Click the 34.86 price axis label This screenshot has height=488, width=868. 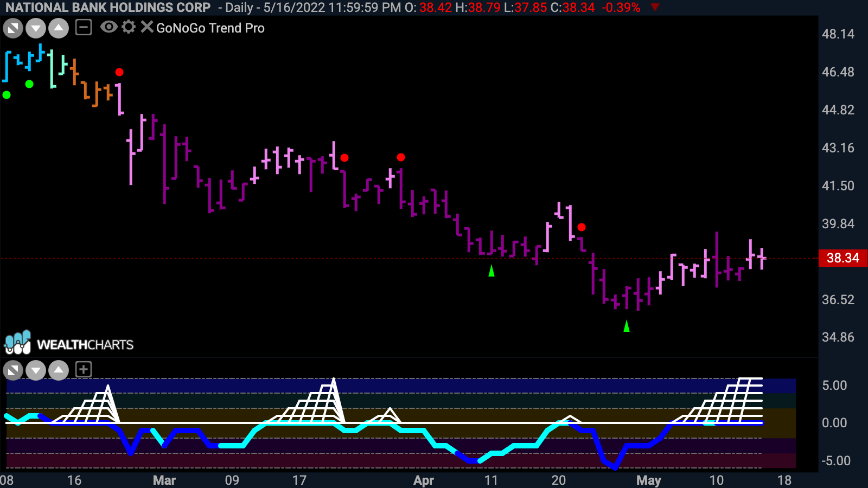click(838, 337)
